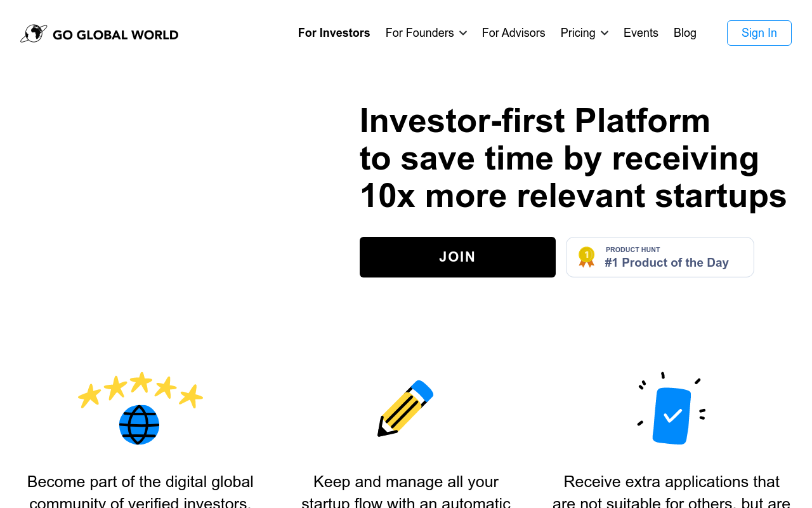
Task: Click the Keep and manage startup flow text
Action: 406,491
